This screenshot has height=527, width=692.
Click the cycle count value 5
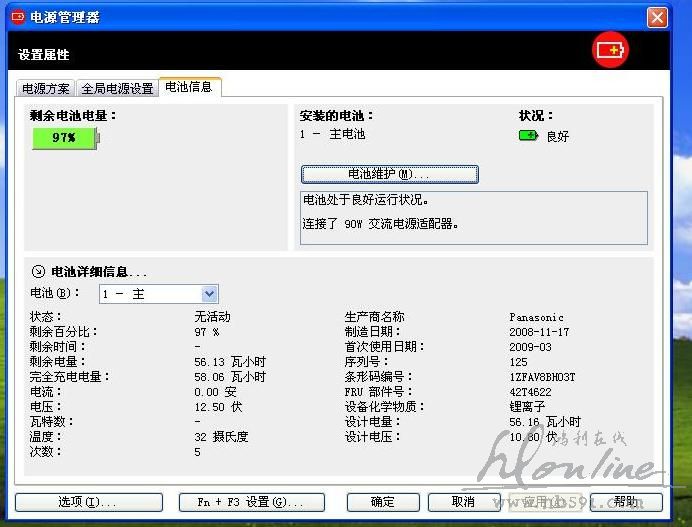click(197, 452)
